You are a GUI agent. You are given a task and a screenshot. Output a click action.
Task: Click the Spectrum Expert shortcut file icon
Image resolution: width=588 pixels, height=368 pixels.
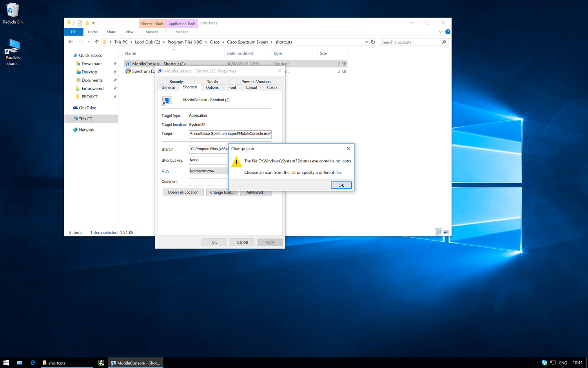point(128,71)
